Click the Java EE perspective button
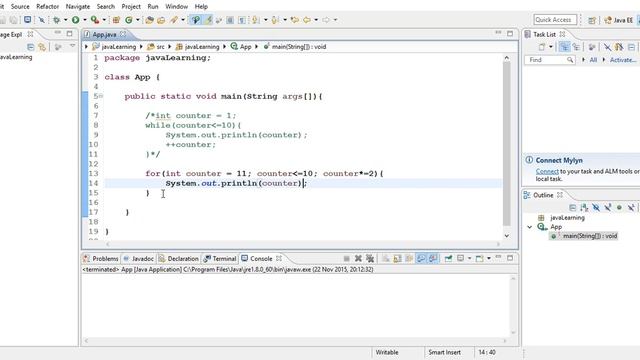This screenshot has height=360, width=640. (619, 20)
